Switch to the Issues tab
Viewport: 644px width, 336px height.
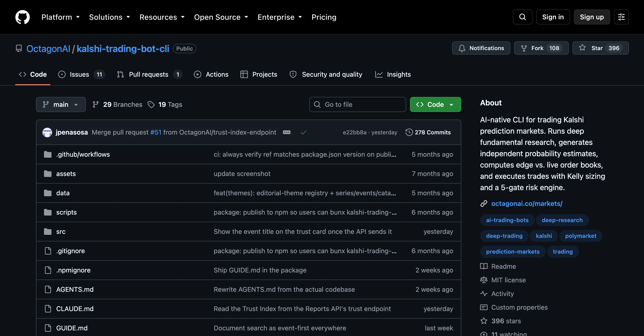pos(82,74)
